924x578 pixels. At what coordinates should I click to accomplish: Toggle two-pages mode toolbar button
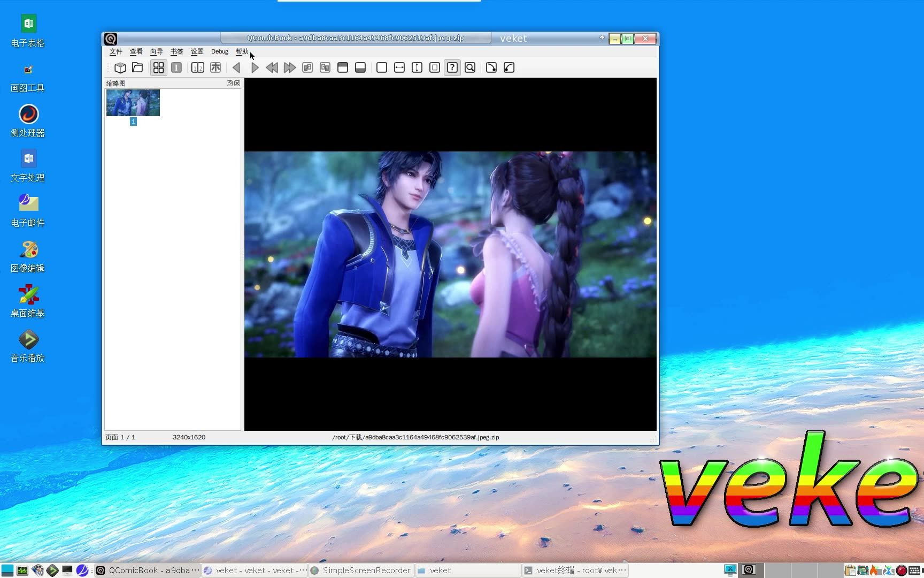click(198, 67)
